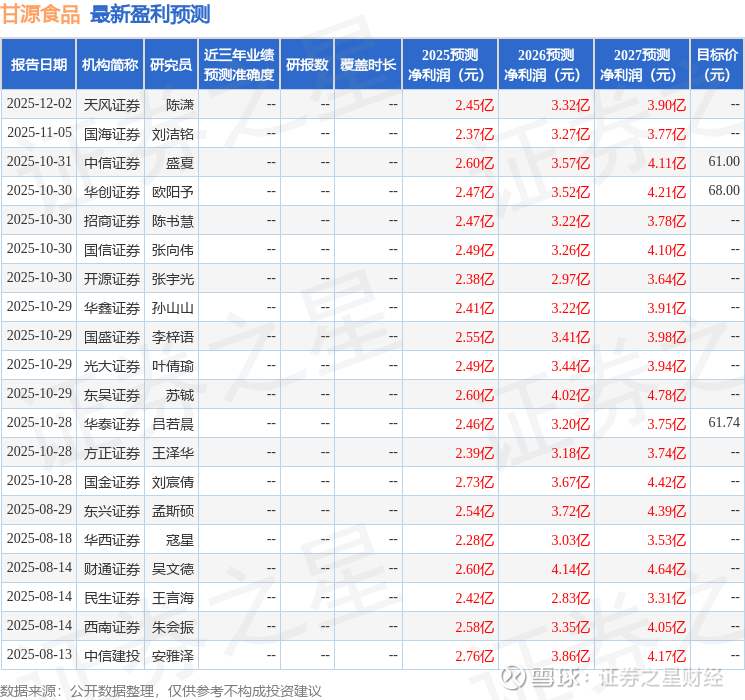Click the 民生证券 institution cell
Viewport: 745px width, 700px height.
click(112, 598)
